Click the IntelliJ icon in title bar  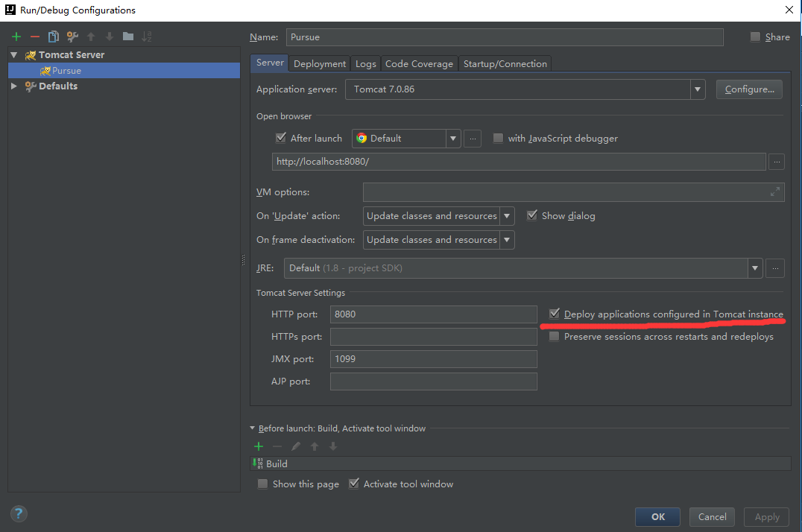10,10
